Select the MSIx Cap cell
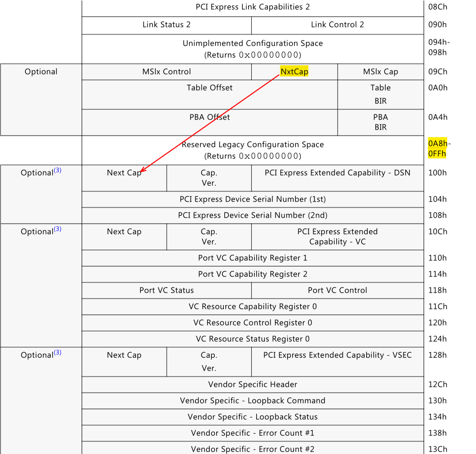476x454 pixels. [x=381, y=72]
